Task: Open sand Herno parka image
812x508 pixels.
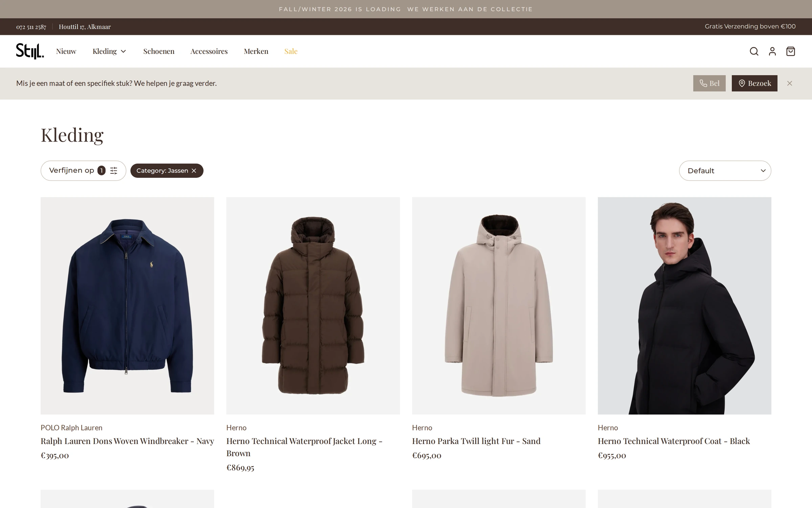Action: coord(499,306)
